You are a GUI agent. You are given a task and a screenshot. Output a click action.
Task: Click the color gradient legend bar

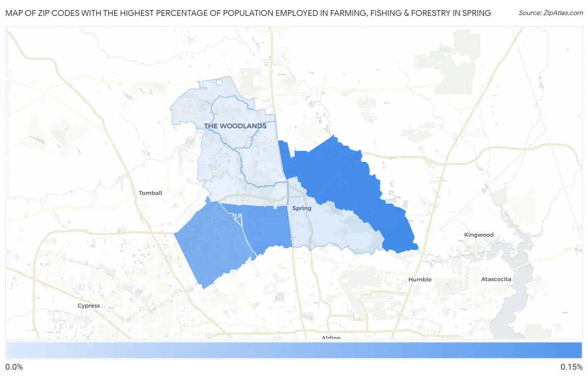(x=294, y=350)
